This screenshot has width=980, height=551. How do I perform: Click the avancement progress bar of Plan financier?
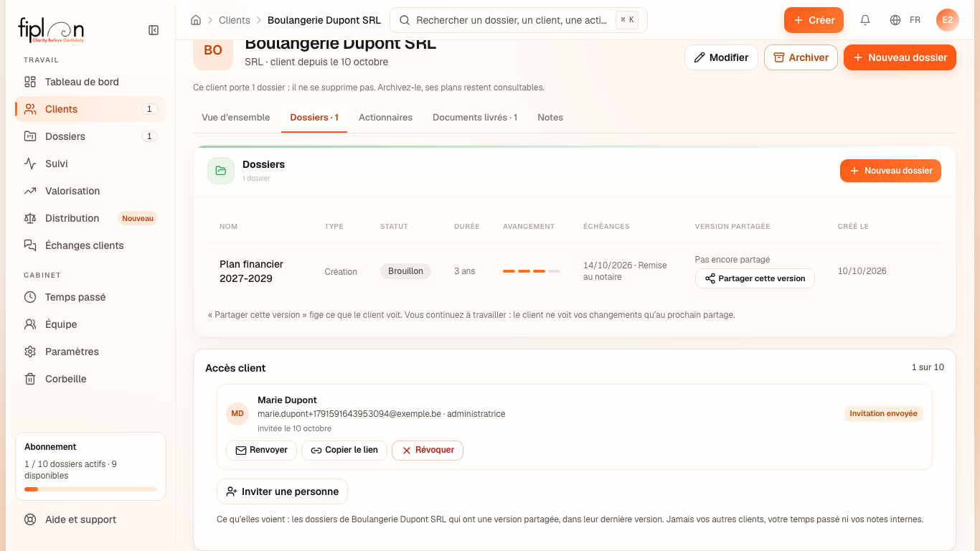(x=532, y=271)
